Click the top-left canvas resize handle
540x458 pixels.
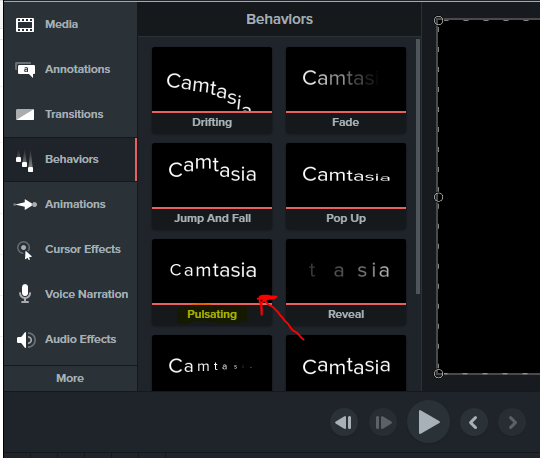click(x=438, y=21)
